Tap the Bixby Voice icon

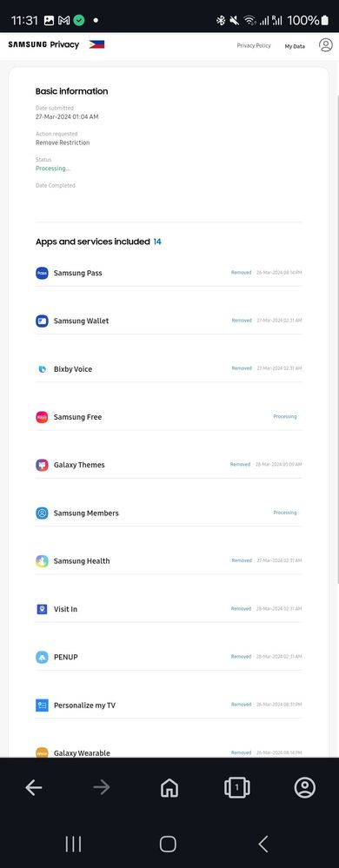pyautogui.click(x=42, y=368)
